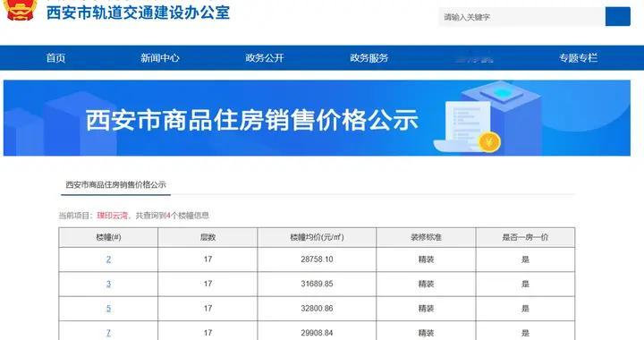Click the national emblem logo
The height and width of the screenshot is (340, 644).
tap(20, 9)
